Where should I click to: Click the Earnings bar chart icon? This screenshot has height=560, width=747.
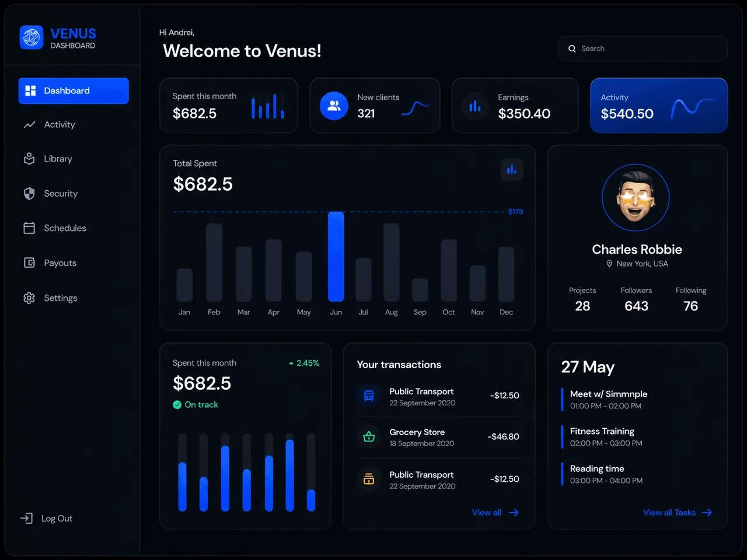(x=475, y=106)
